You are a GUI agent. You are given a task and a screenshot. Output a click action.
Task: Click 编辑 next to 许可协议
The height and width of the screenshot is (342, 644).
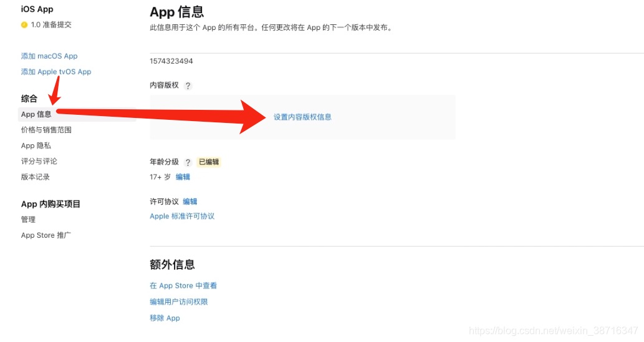point(190,202)
